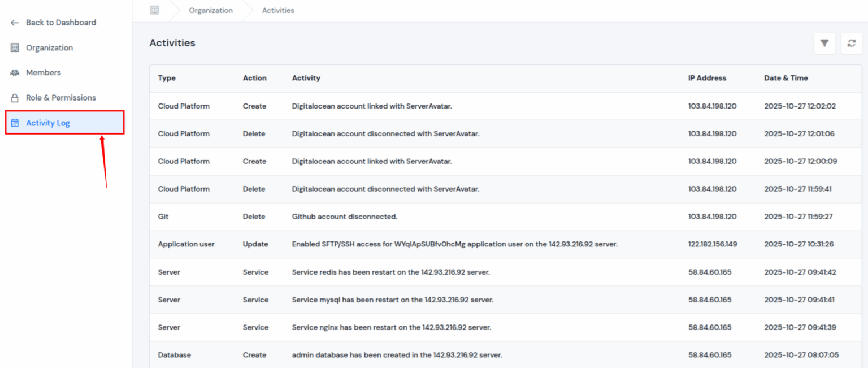
Task: Click the back arrow icon in sidebar
Action: click(x=15, y=23)
